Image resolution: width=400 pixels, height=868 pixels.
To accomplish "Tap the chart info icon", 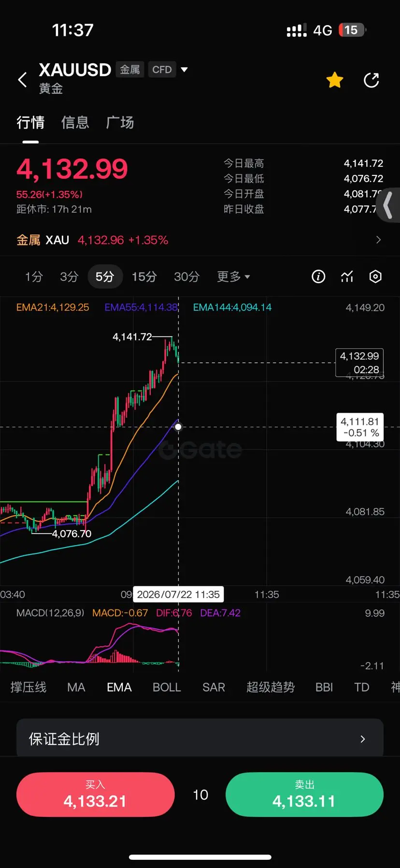I will [x=318, y=276].
